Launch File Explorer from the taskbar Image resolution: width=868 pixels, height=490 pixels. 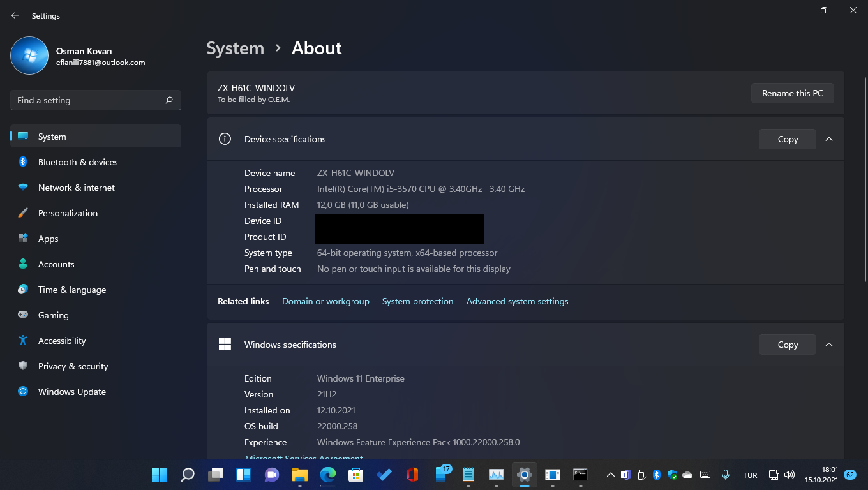(300, 475)
